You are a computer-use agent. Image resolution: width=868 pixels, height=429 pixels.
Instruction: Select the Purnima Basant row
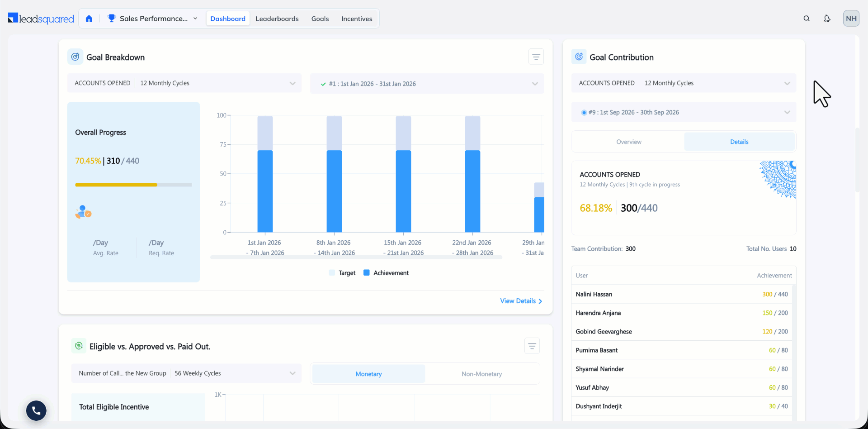[x=682, y=350]
